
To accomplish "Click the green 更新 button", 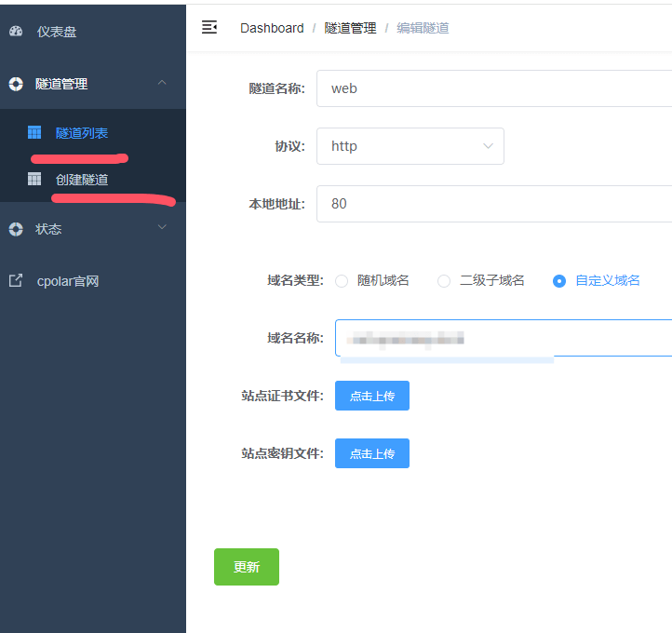I will 247,567.
